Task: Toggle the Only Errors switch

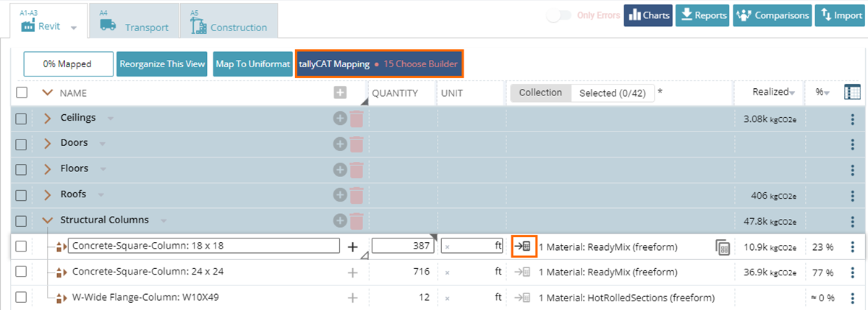Action: pyautogui.click(x=558, y=16)
